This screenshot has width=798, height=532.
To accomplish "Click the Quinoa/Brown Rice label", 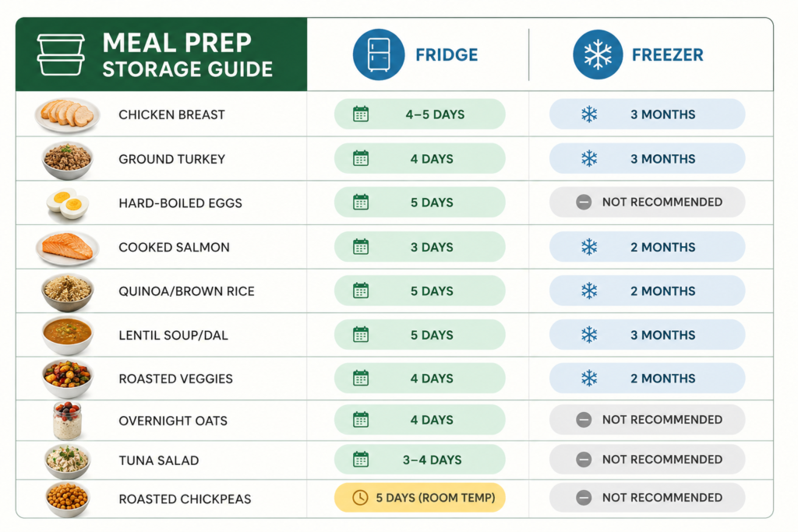I will pyautogui.click(x=186, y=291).
